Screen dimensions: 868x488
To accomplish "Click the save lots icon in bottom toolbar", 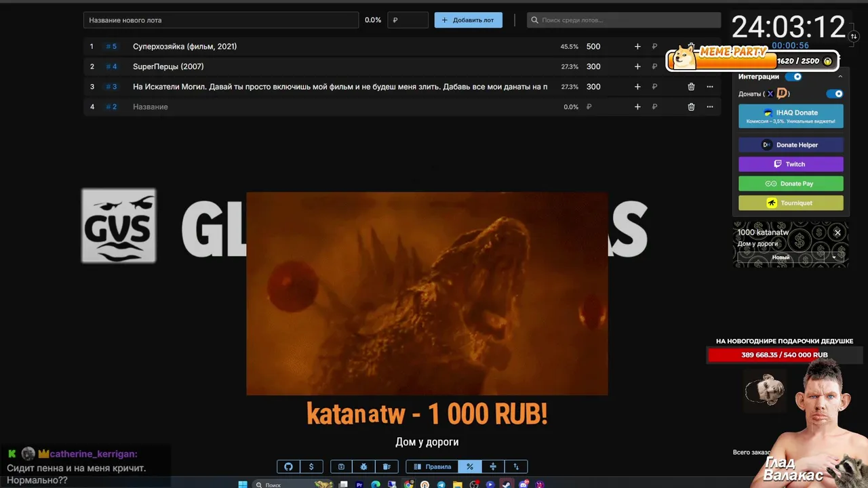I will (342, 466).
